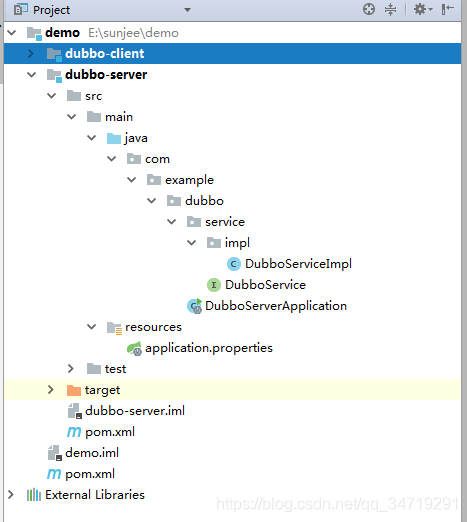467x522 pixels.
Task: Collapse the src folder
Action: click(x=52, y=96)
